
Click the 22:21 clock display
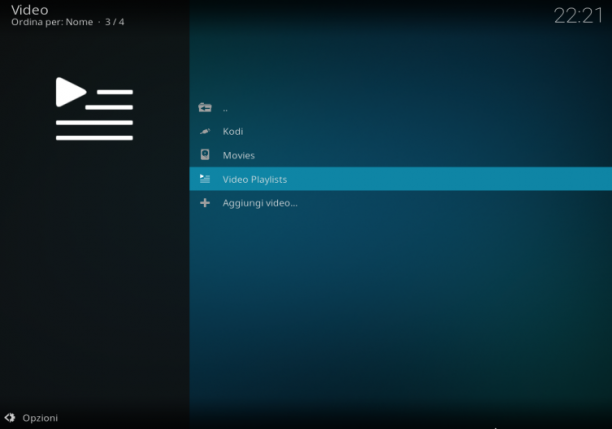click(x=578, y=16)
